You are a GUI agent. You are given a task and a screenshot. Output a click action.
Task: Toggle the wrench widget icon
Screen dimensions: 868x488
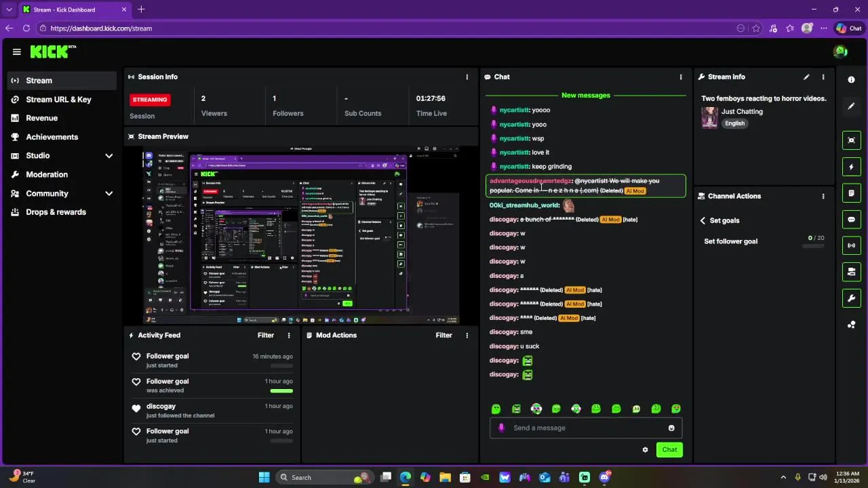[852, 298]
